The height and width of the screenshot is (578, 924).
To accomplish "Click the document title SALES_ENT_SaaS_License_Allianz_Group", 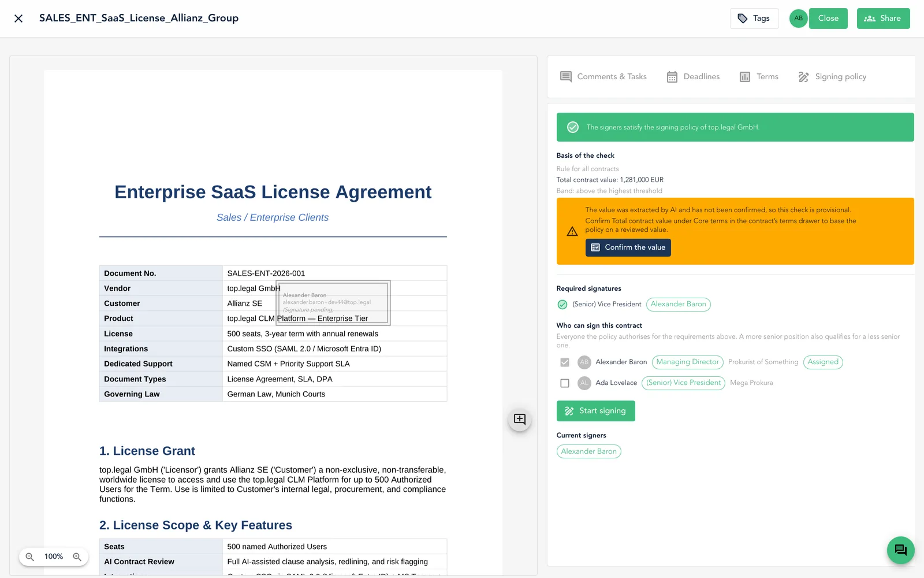I will click(x=139, y=18).
